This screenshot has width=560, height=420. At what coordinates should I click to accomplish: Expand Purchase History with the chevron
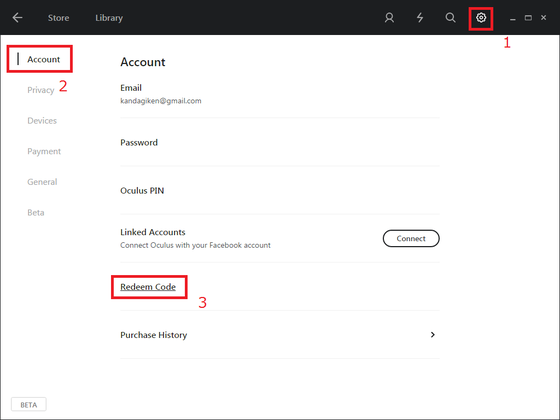pos(432,335)
